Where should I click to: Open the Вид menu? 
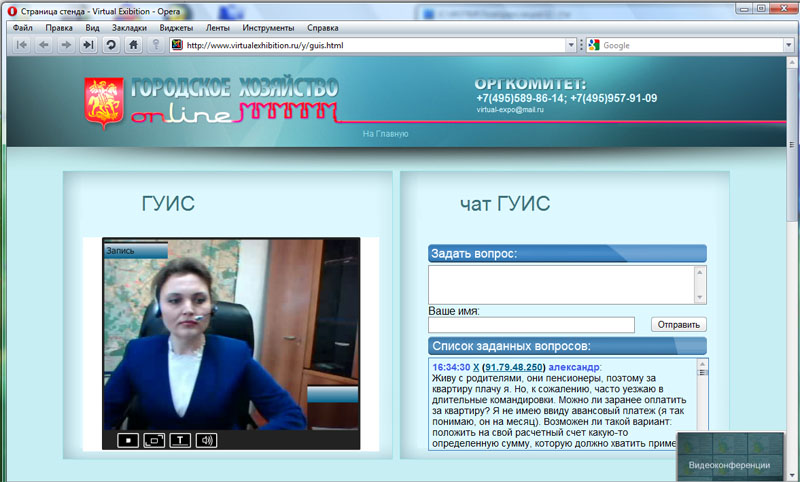click(x=92, y=28)
